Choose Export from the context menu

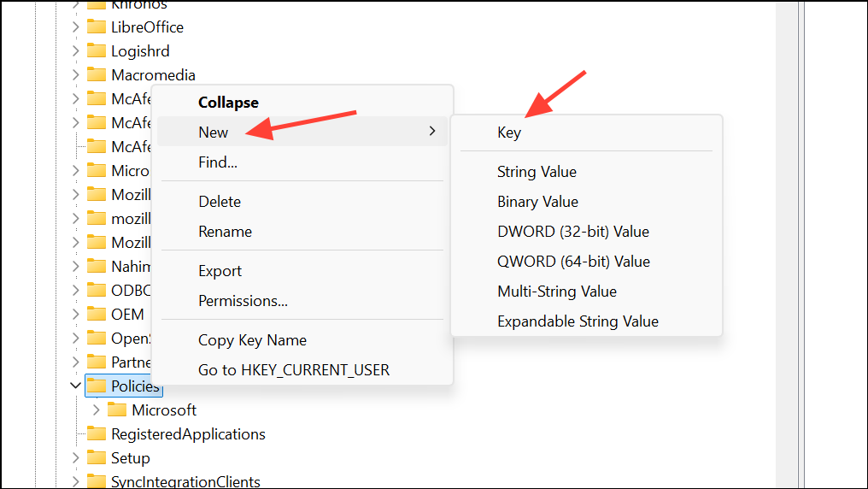(220, 271)
